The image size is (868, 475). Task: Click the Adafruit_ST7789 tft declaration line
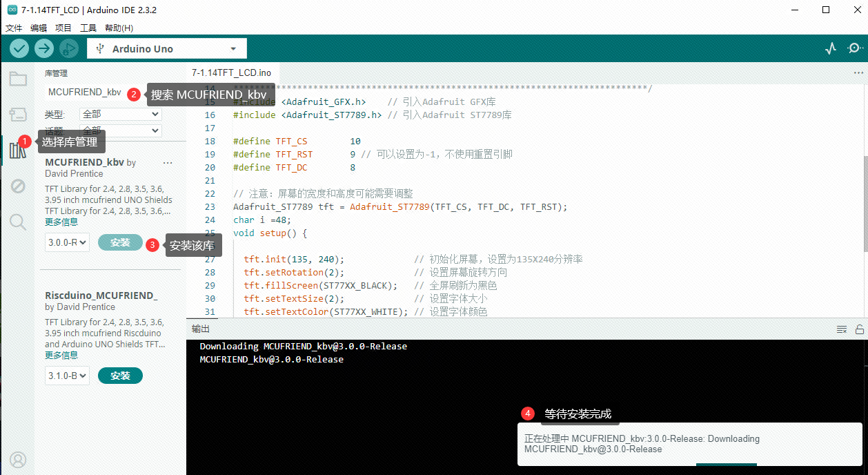[x=400, y=206]
